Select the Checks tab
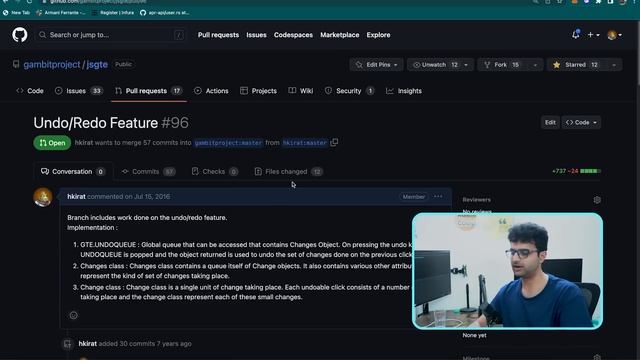 [215, 172]
